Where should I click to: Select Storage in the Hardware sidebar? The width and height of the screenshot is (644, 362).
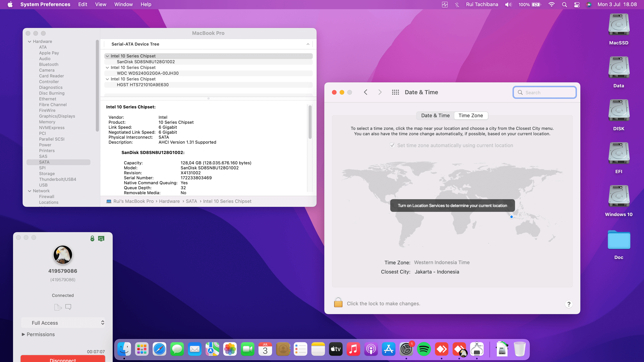pos(47,174)
